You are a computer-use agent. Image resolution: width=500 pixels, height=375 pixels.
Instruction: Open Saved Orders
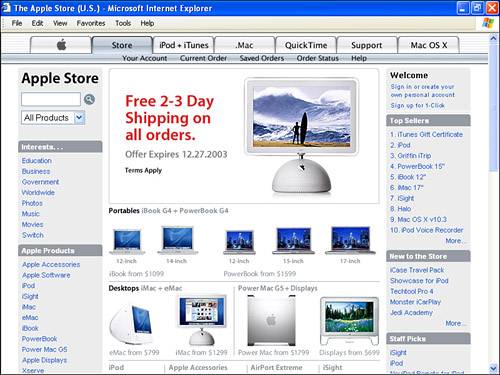coord(262,58)
